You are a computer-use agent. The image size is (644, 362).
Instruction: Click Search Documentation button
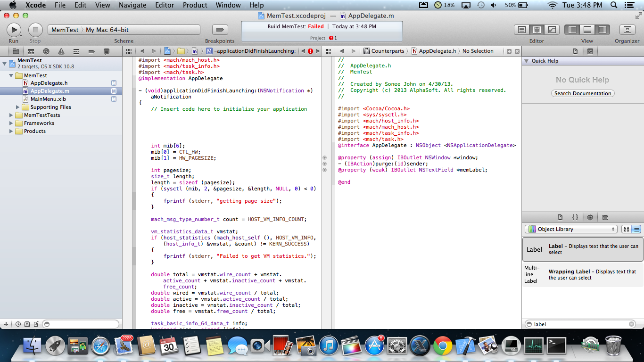click(x=583, y=93)
